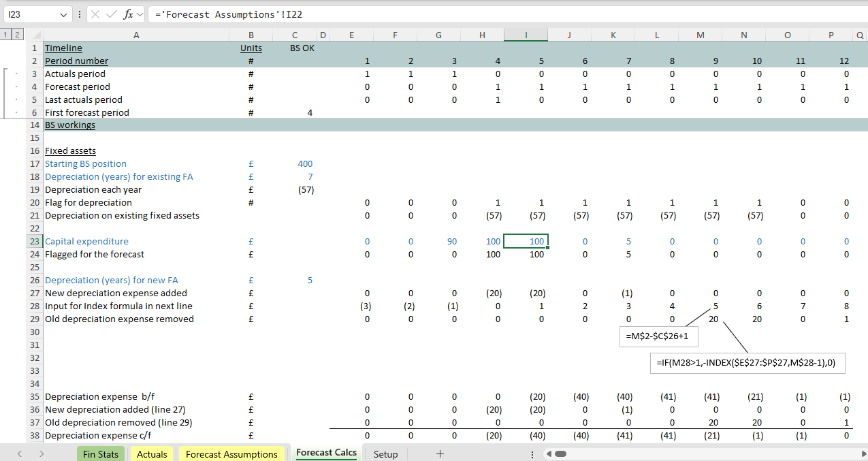Open the Forecast Assumptions sheet tab

[x=231, y=454]
